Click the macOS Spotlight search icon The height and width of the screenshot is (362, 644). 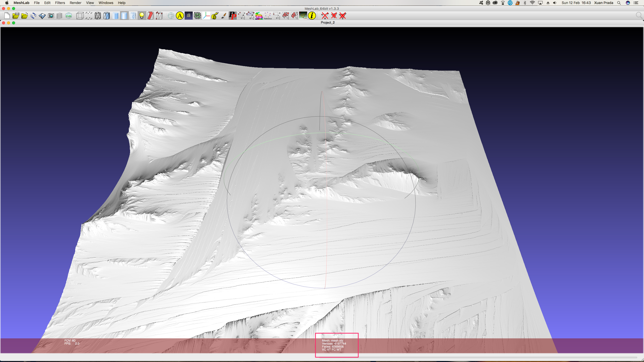[x=619, y=3]
